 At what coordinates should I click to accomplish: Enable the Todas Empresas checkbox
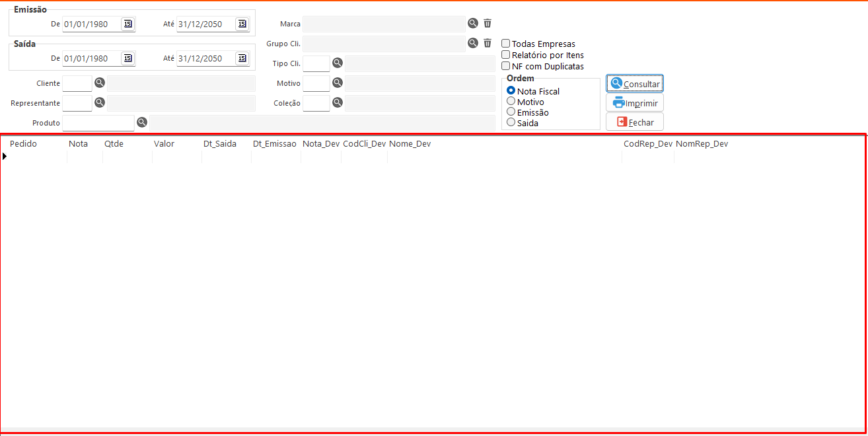[x=506, y=44]
